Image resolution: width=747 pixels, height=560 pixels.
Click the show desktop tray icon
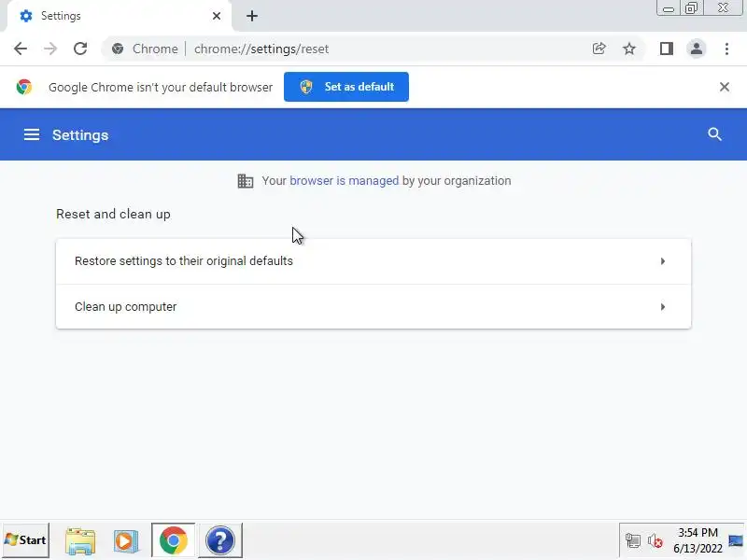(736, 540)
